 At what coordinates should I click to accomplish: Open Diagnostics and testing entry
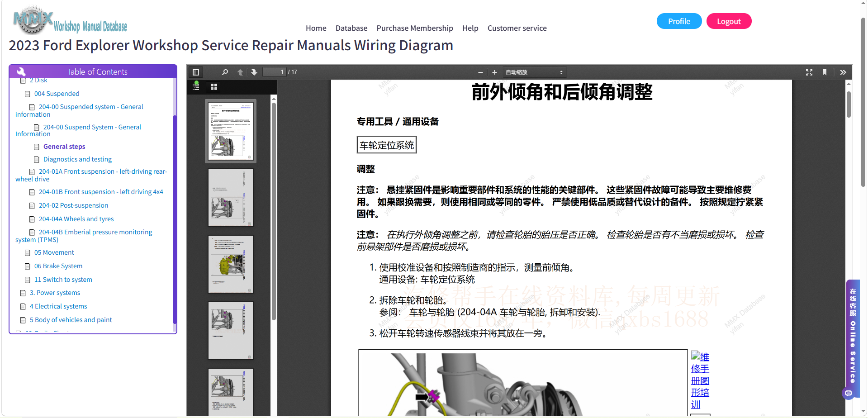pyautogui.click(x=77, y=159)
